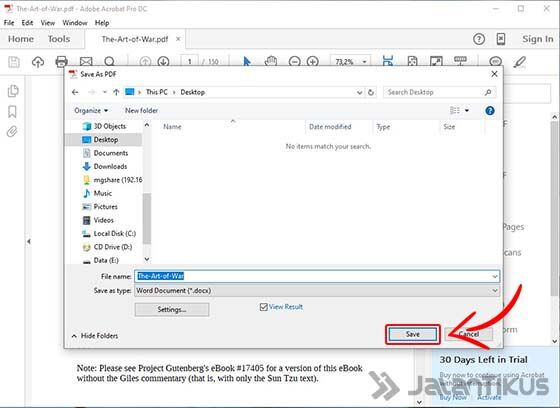The image size is (560, 408).
Task: Click the print icon in Acrobat toolbar
Action: [x=61, y=62]
